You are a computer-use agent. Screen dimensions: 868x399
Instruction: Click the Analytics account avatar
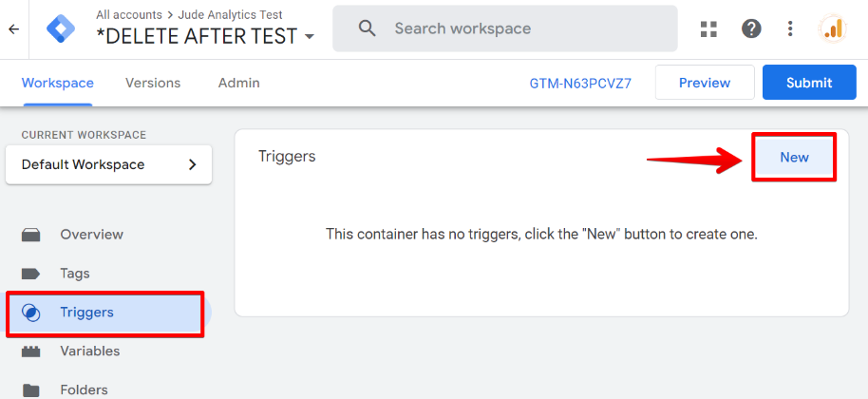point(833,28)
